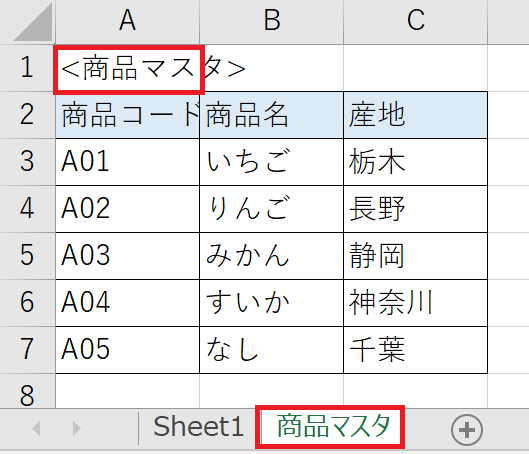Select row 4 header
The height and width of the screenshot is (454, 529).
click(x=27, y=209)
